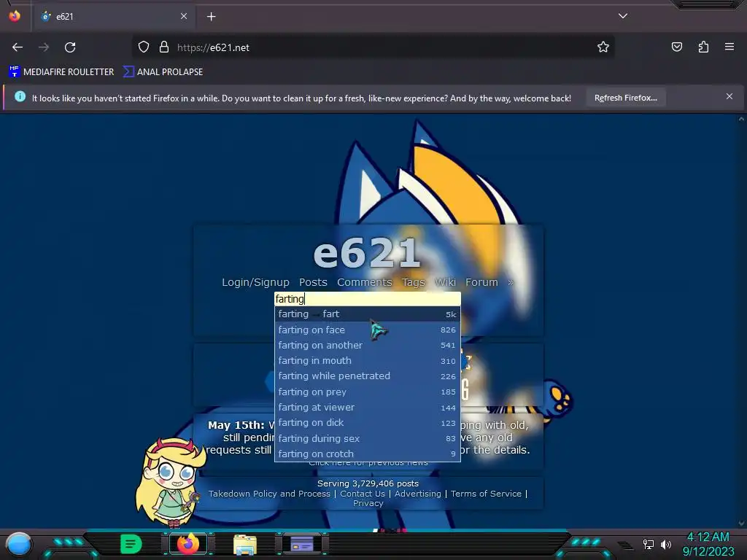Open the green notes app on taskbar
747x560 pixels.
point(131,544)
